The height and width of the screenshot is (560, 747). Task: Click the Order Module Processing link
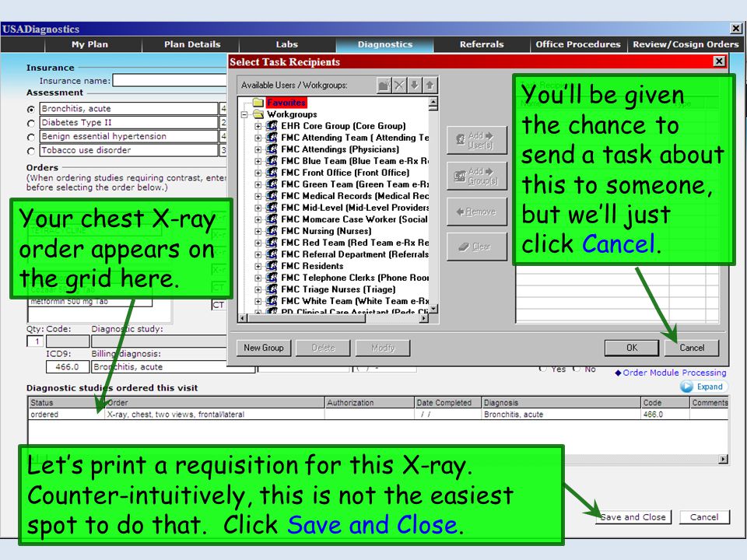tap(674, 373)
